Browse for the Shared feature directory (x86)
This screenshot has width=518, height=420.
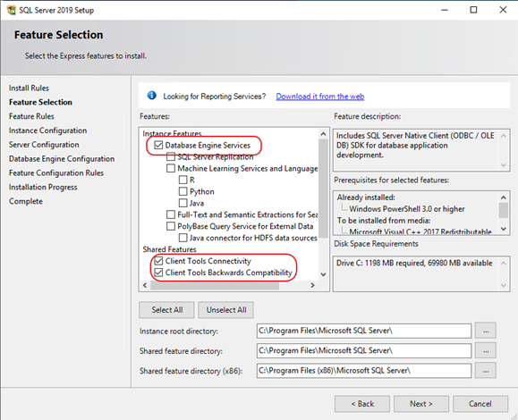(x=486, y=371)
